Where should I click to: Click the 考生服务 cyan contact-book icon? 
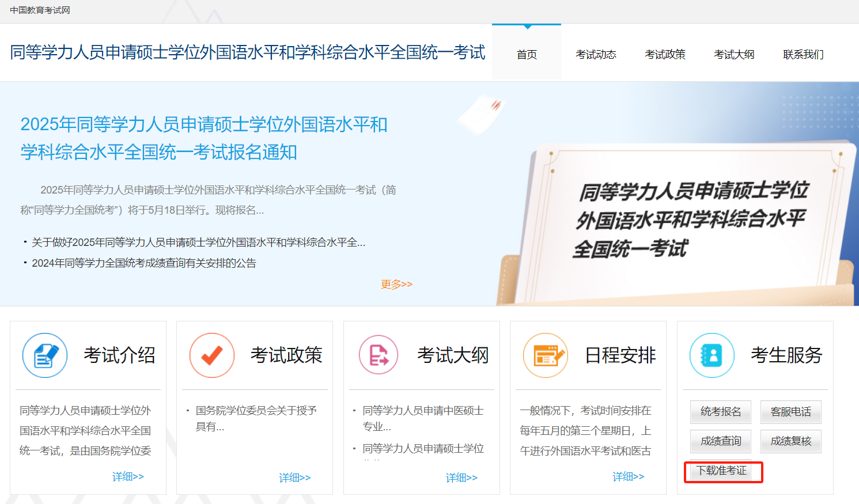click(x=712, y=355)
